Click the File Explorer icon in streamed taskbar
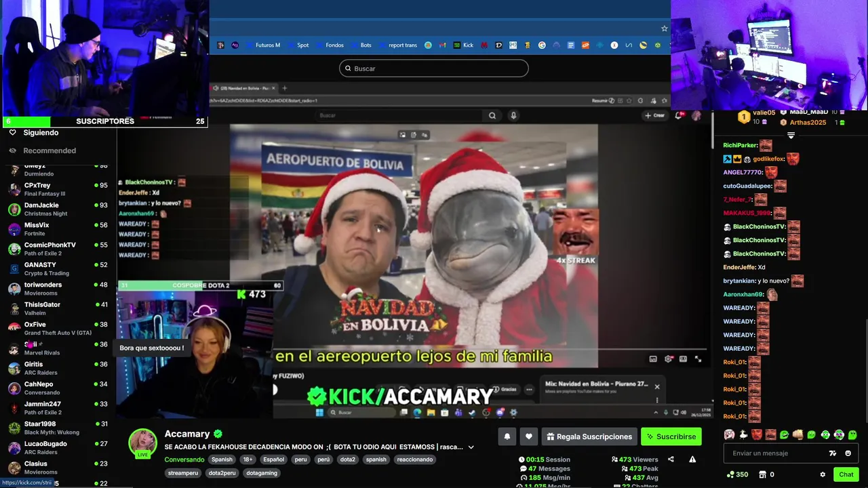This screenshot has height=488, width=868. click(431, 412)
